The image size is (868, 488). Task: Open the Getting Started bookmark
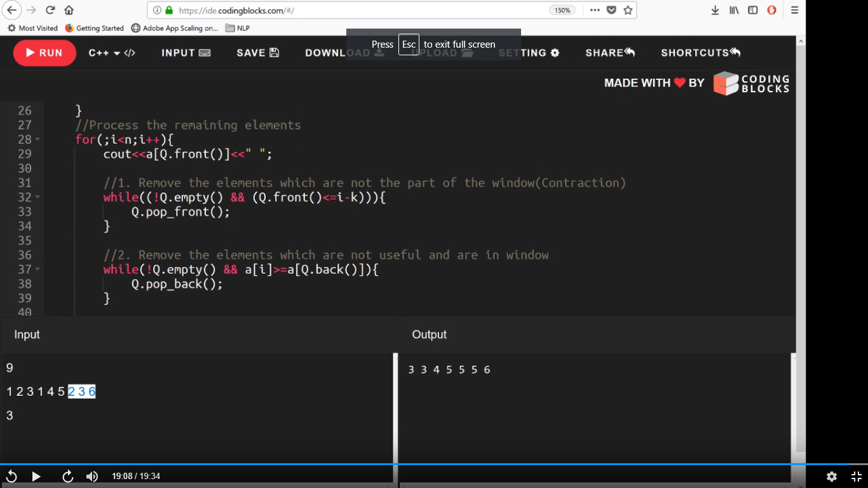pyautogui.click(x=95, y=28)
